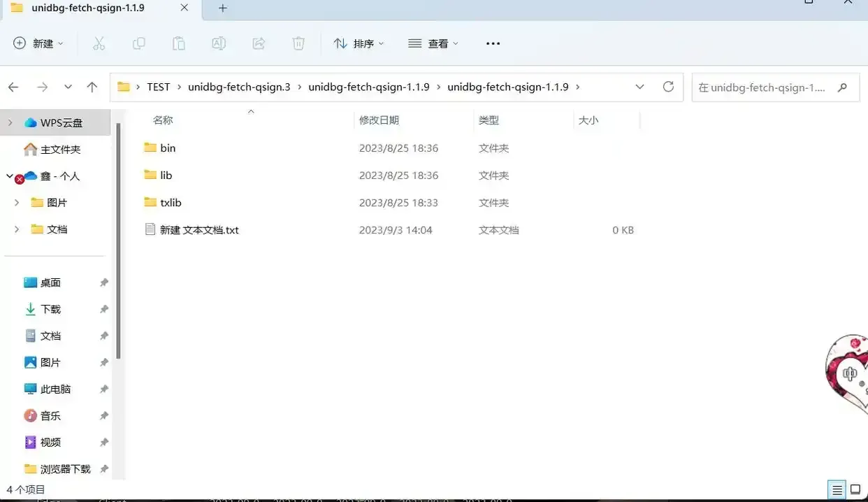Image resolution: width=868 pixels, height=502 pixels.
Task: Click the Cut scissors icon
Action: click(99, 43)
